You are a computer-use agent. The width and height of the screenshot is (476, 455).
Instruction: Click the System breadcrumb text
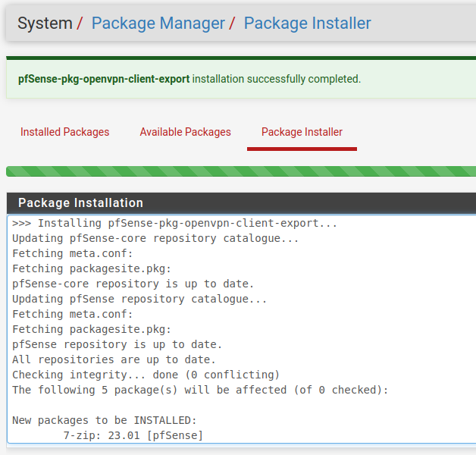pos(45,24)
